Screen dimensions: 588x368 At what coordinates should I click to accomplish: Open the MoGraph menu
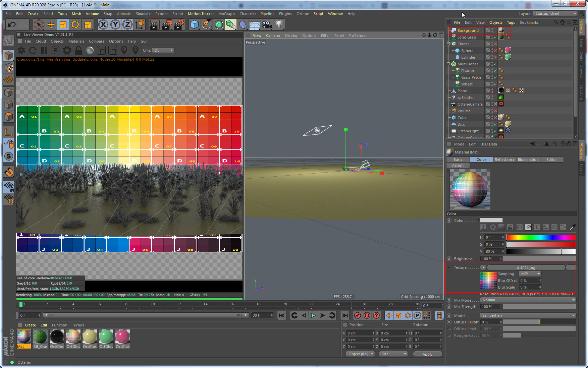click(x=226, y=14)
